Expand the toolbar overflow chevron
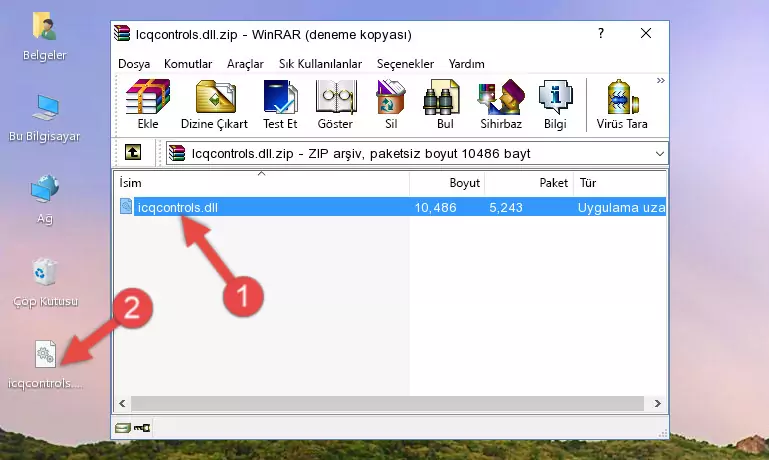 tap(661, 80)
